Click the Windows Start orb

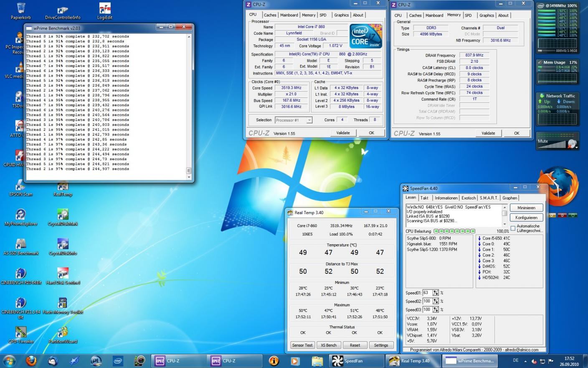tap(9, 360)
